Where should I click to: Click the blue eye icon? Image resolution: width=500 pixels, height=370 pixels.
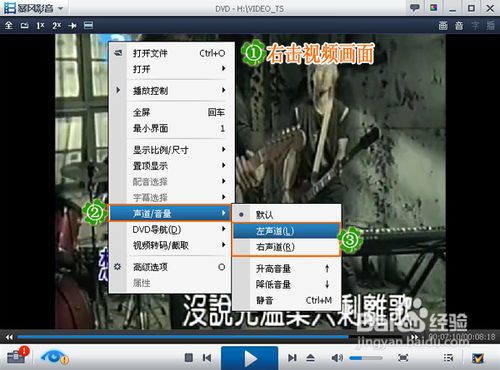point(53,357)
